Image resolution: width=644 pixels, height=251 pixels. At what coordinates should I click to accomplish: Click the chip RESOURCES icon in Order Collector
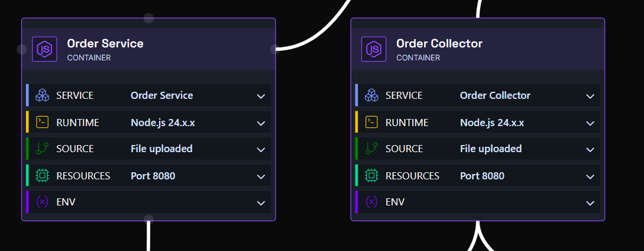372,176
